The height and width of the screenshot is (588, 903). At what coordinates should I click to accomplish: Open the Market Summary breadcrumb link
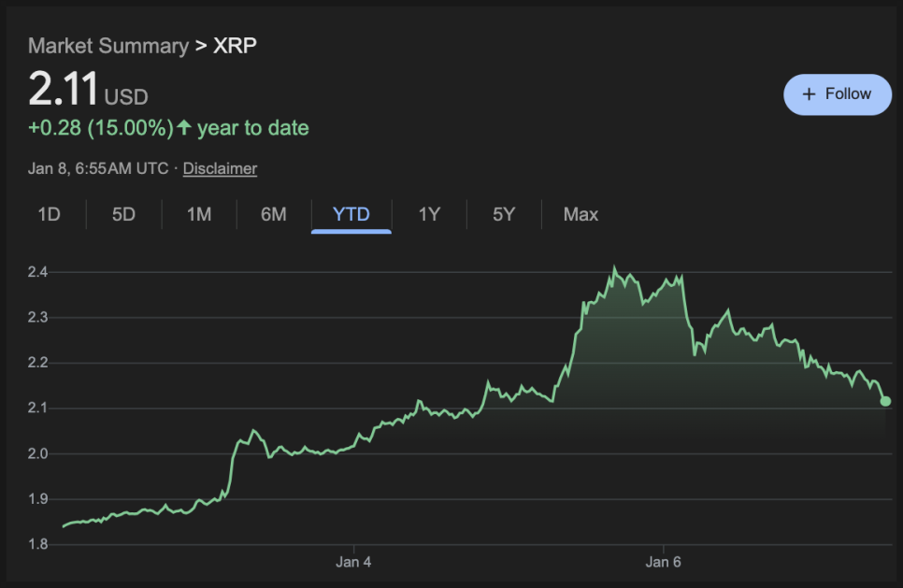[x=107, y=46]
